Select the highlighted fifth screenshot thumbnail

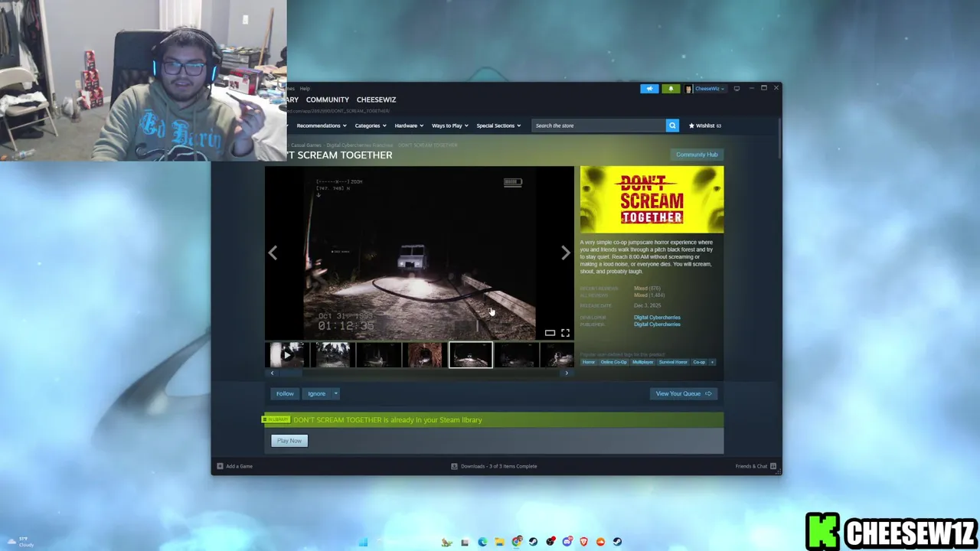tap(471, 355)
